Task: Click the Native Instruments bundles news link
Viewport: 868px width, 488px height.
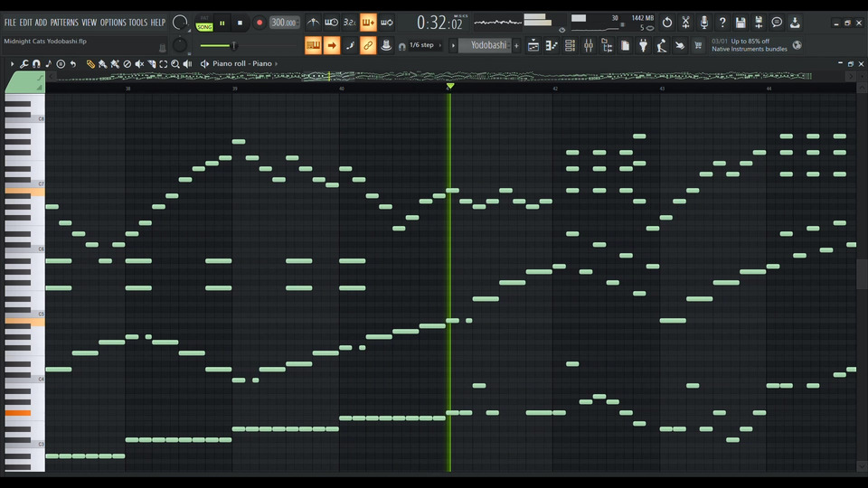Action: coord(749,45)
